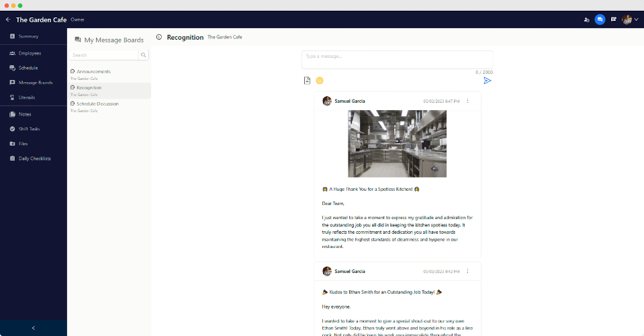Expand the profile dropdown chevron

coord(636,19)
